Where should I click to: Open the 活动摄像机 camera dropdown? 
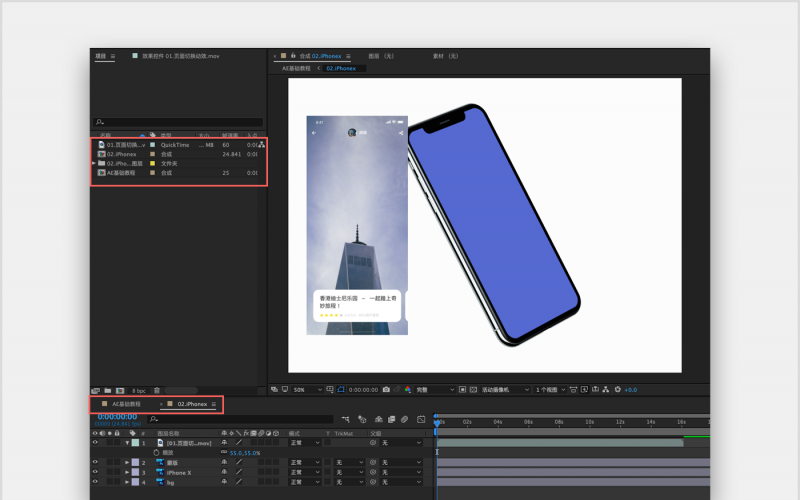pos(505,390)
